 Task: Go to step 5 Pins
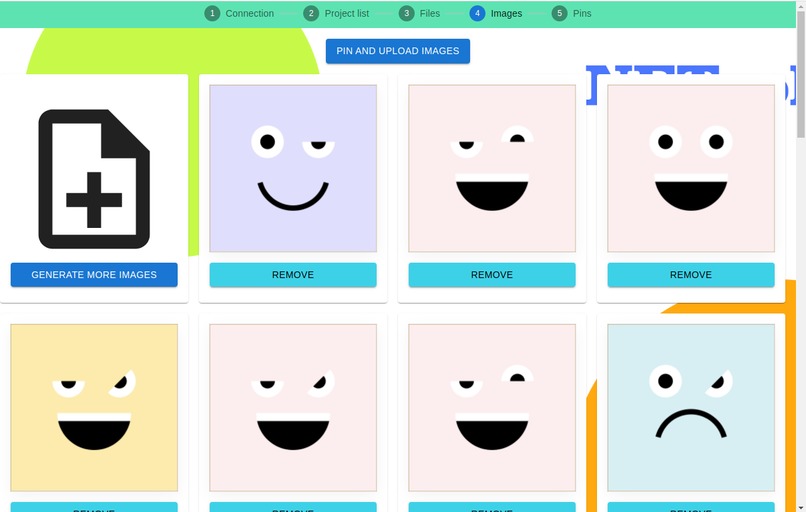pos(572,13)
